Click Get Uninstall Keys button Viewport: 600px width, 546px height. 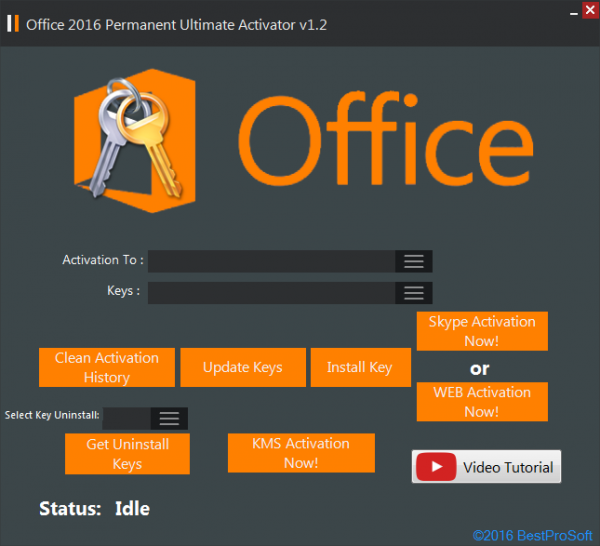click(x=127, y=454)
